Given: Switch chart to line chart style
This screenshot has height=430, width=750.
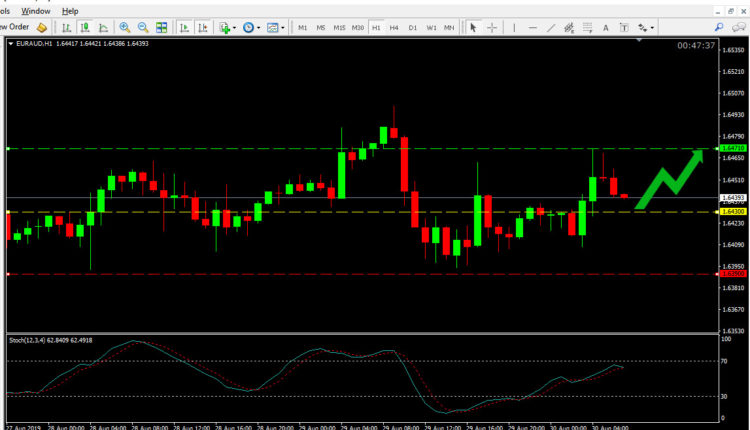Looking at the screenshot, I should click(102, 28).
